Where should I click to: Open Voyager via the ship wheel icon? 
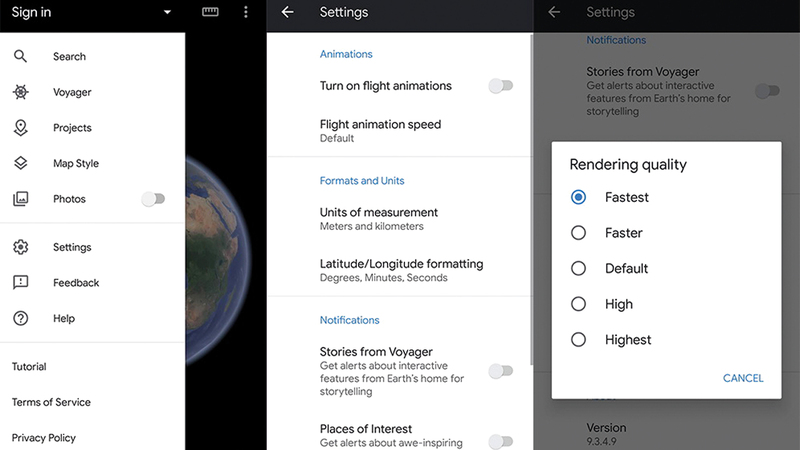(20, 92)
